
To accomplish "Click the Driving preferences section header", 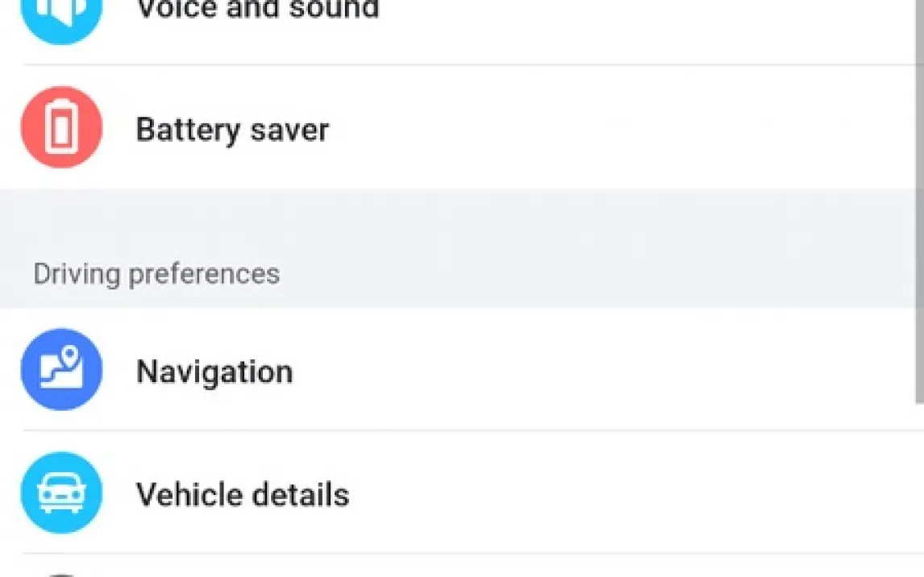I will click(156, 274).
